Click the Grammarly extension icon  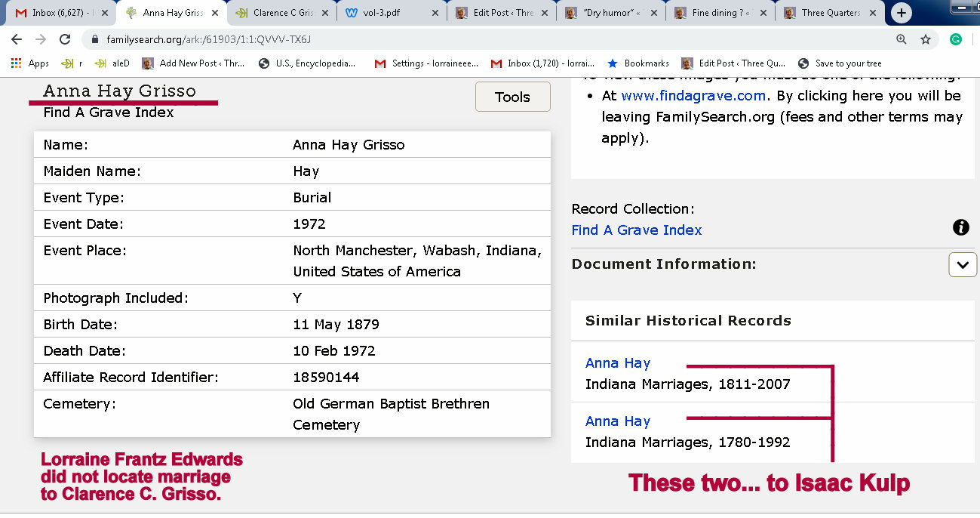click(956, 39)
